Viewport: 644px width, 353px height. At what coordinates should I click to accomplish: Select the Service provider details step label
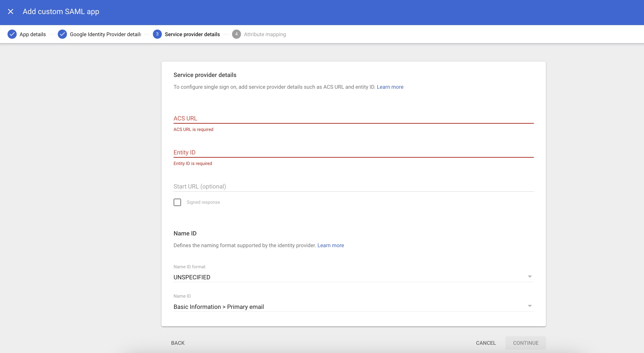pyautogui.click(x=192, y=34)
